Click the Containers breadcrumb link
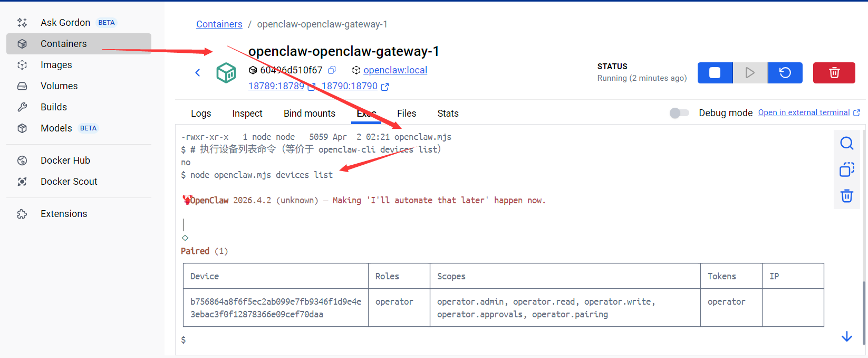The height and width of the screenshot is (358, 868). [x=219, y=24]
